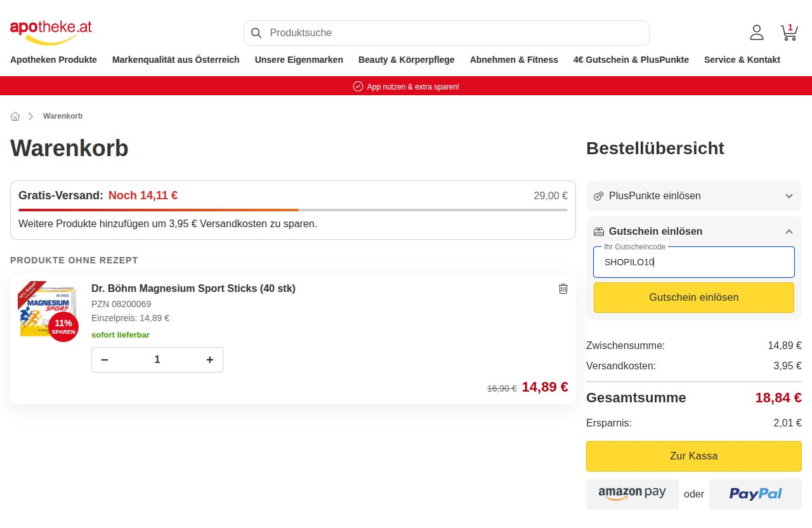
Task: Open Beauty & Körperpflege menu
Action: pos(407,60)
